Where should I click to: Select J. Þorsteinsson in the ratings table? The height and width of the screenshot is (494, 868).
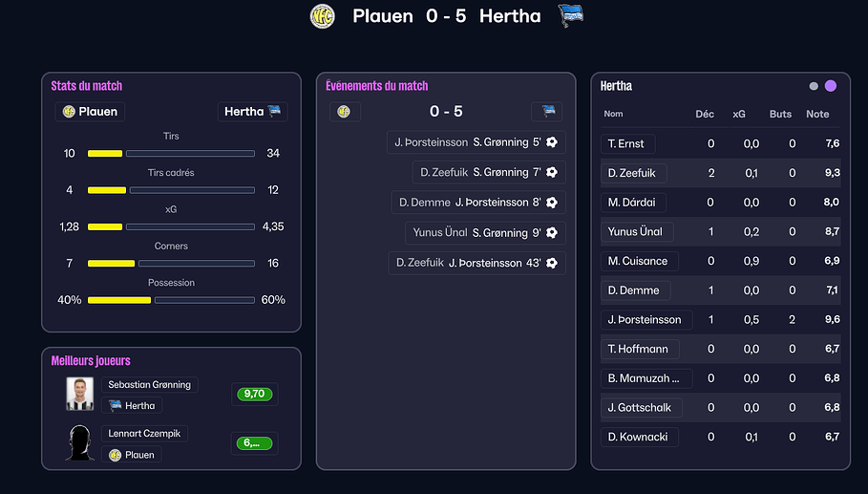tap(645, 319)
